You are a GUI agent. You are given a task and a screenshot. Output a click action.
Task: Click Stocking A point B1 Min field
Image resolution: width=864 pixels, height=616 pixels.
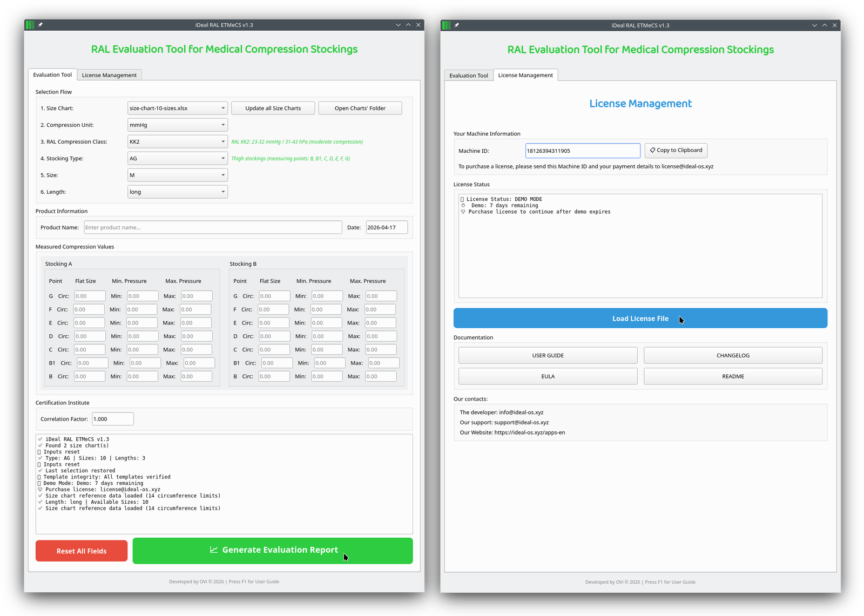(x=145, y=363)
